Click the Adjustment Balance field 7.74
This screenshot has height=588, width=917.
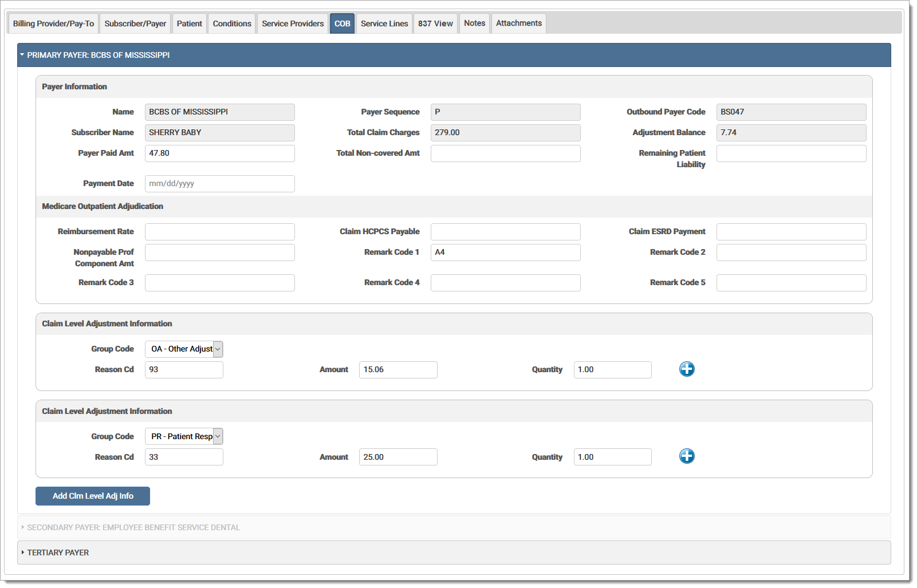tap(792, 133)
